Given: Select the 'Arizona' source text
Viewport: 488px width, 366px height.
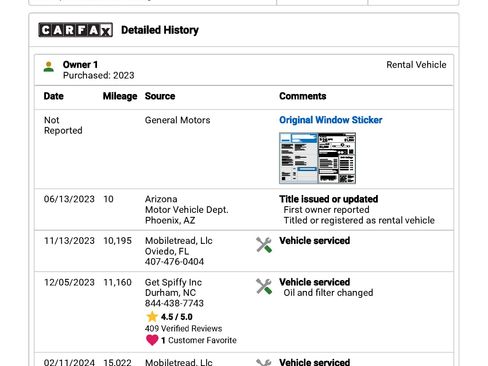Looking at the screenshot, I should click(x=161, y=199).
